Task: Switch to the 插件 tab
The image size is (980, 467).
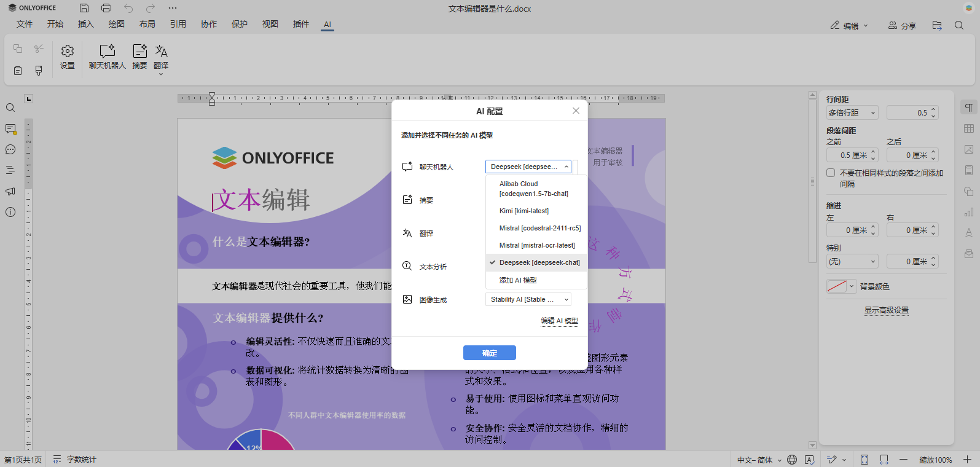Action: click(x=301, y=24)
